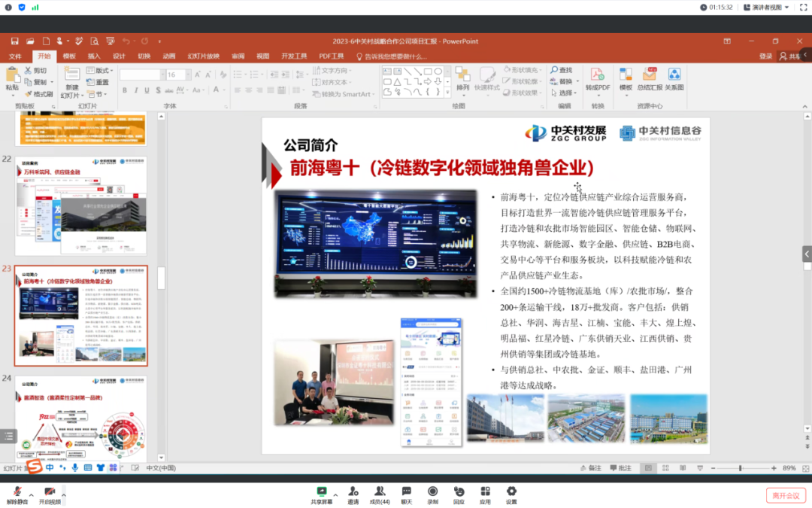Insert a new slide (新建幻灯片)

coord(71,83)
